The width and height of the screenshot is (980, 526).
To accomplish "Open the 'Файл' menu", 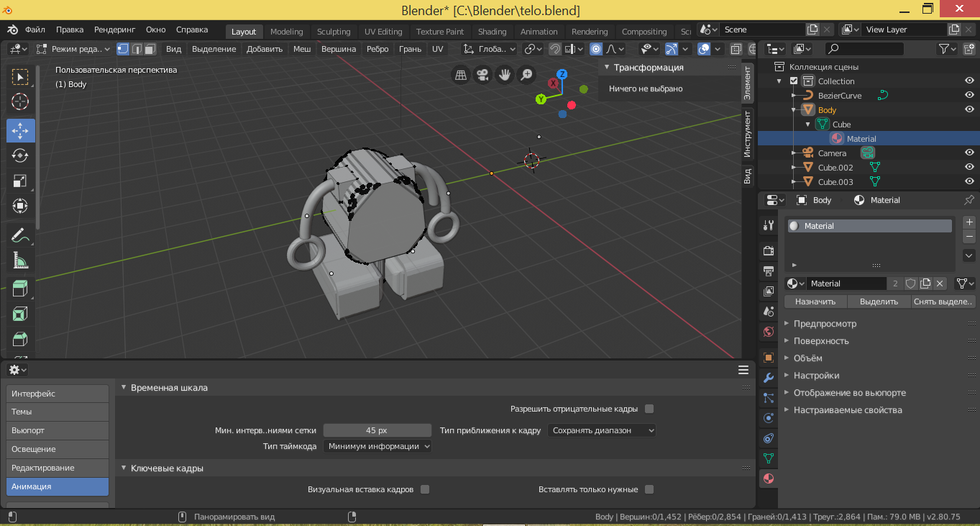I will coord(35,30).
